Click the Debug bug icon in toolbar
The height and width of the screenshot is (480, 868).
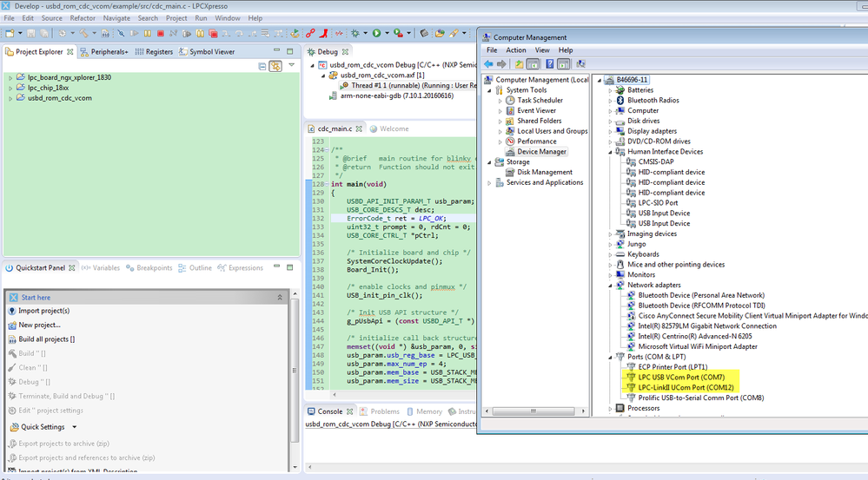tap(356, 33)
